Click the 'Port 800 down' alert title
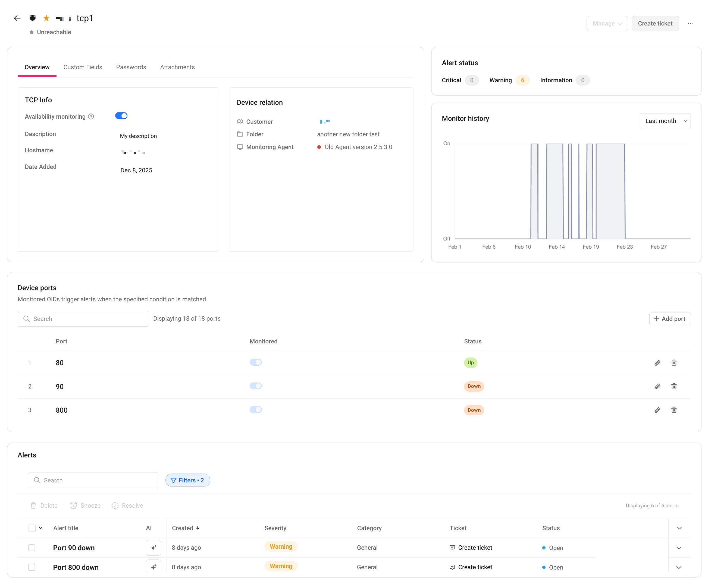The width and height of the screenshot is (708, 588). point(76,567)
